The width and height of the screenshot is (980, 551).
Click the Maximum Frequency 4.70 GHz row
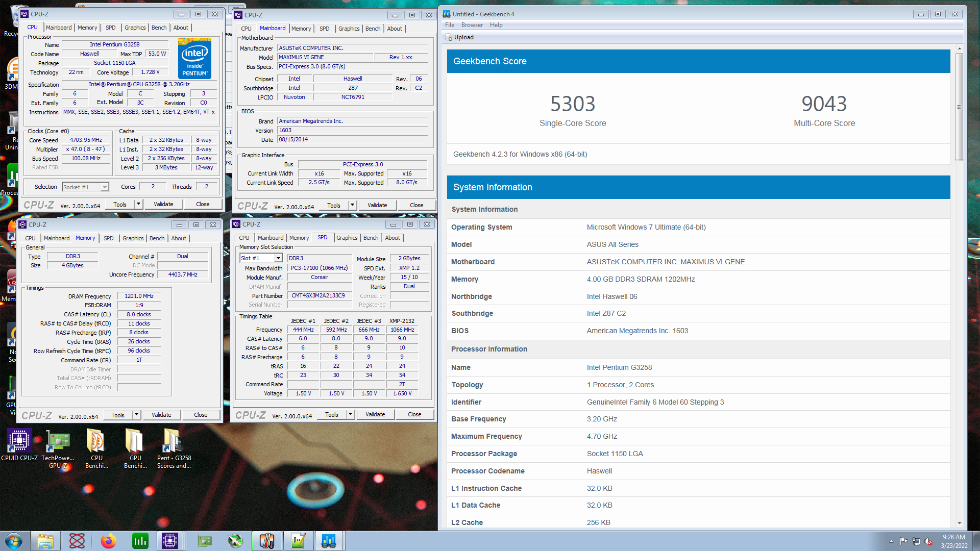pos(698,436)
